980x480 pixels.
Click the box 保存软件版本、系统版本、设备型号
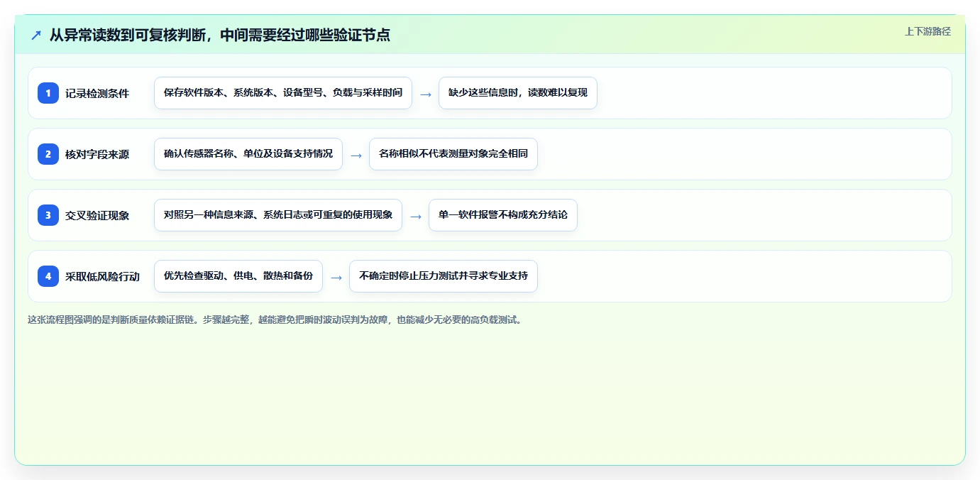[283, 93]
